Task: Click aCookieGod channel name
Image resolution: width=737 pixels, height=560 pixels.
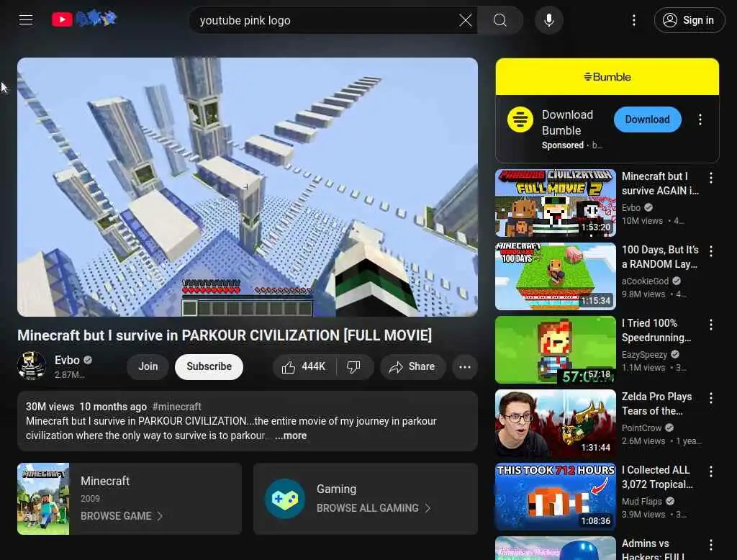Action: (x=645, y=281)
